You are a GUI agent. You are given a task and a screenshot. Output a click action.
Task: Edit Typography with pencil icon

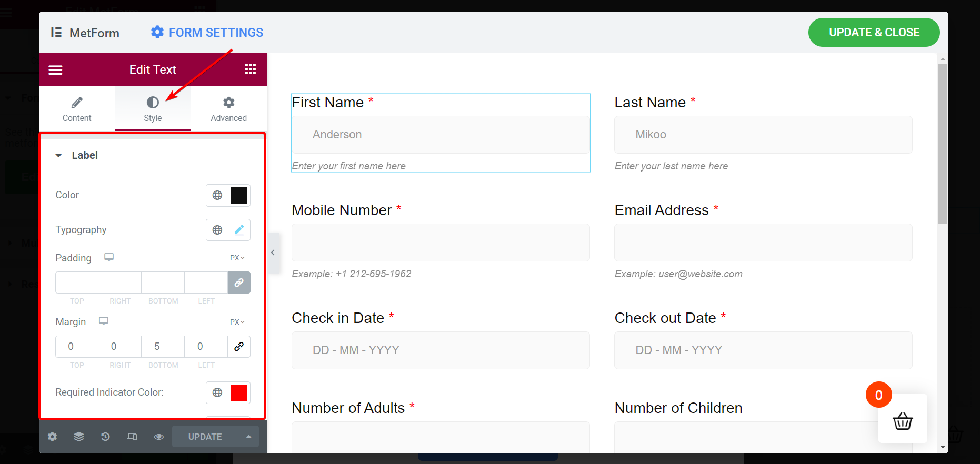point(239,230)
